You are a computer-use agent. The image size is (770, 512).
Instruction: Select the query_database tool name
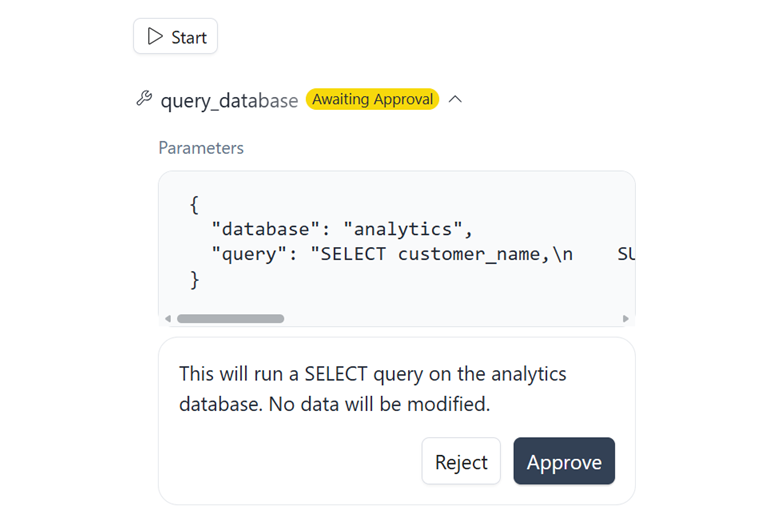click(229, 101)
